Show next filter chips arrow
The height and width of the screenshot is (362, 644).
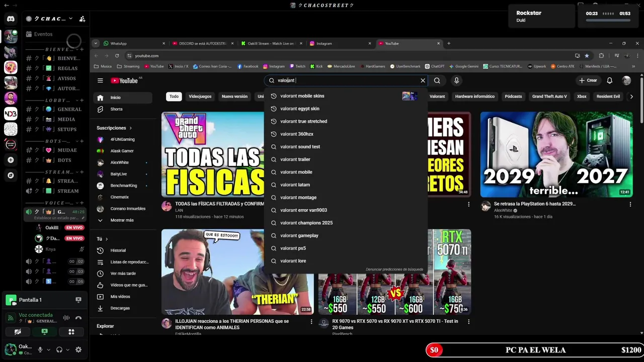[x=631, y=97]
